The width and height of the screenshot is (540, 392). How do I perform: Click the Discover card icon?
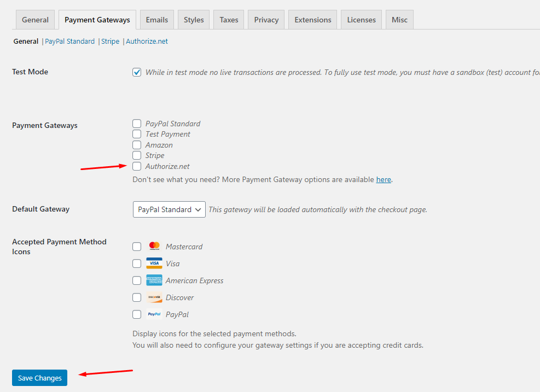click(154, 297)
